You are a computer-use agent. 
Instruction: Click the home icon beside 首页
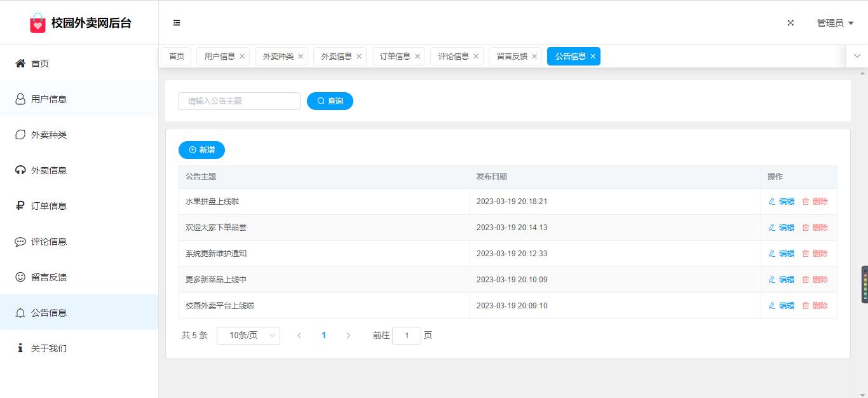tap(20, 64)
